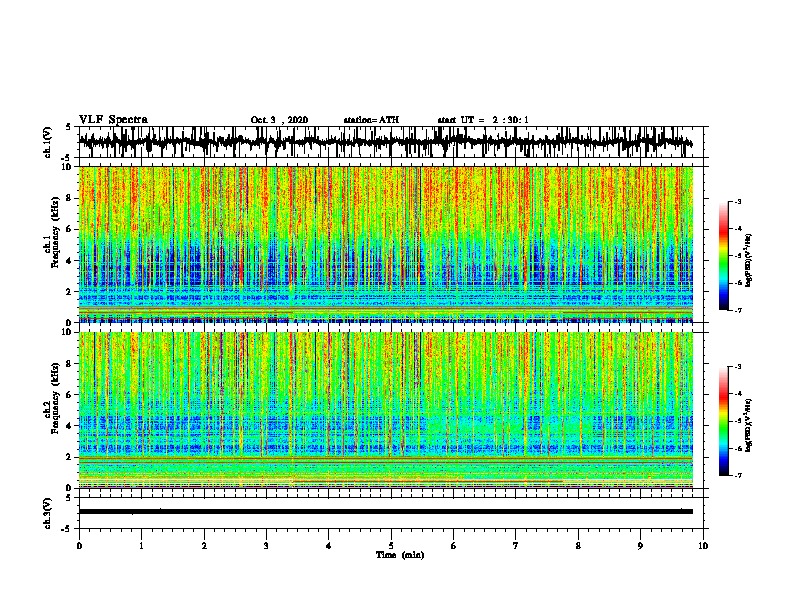Click the 9 minute tick label
Viewport: 792px width, 612px height.
tap(640, 546)
